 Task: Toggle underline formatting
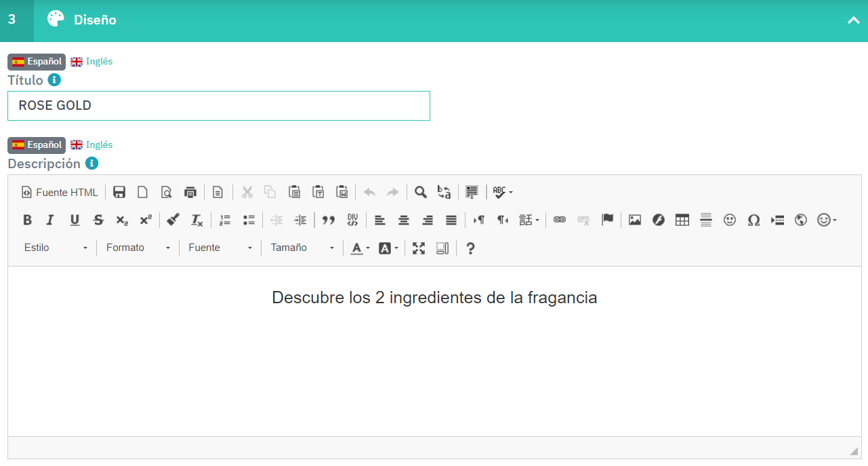(75, 220)
